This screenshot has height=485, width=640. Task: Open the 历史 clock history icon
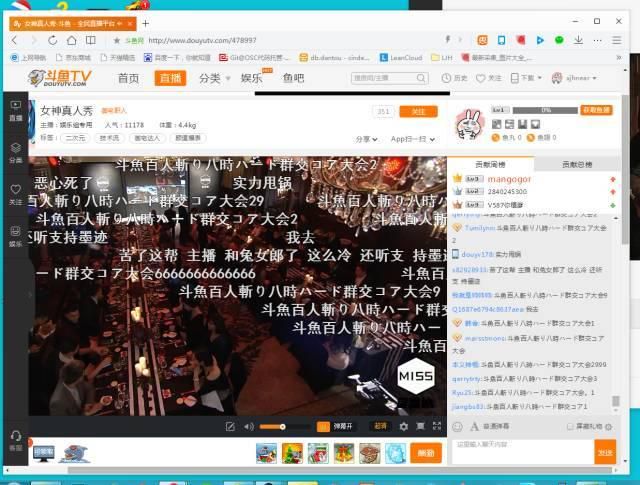pos(446,78)
